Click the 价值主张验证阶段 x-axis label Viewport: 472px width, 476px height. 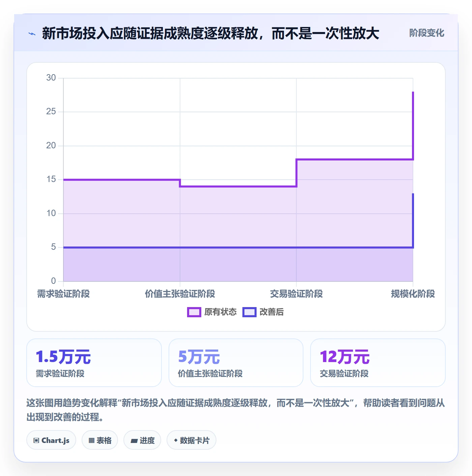(180, 294)
